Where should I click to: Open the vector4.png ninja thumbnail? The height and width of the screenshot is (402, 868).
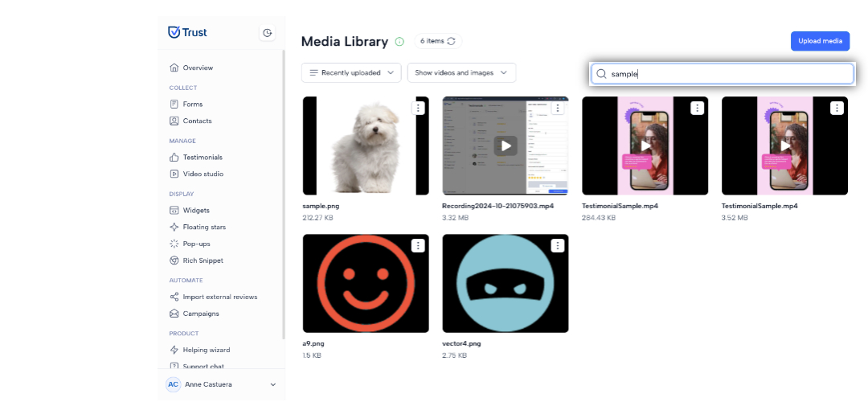tap(506, 283)
